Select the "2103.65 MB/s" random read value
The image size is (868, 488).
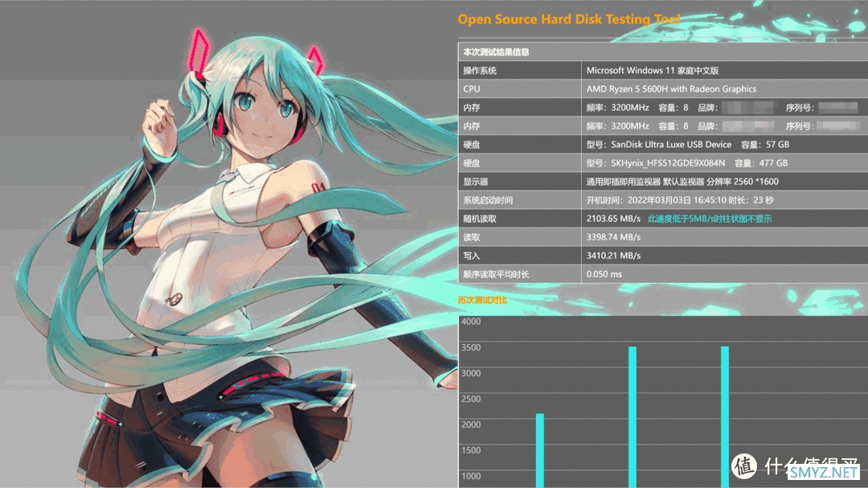[613, 219]
